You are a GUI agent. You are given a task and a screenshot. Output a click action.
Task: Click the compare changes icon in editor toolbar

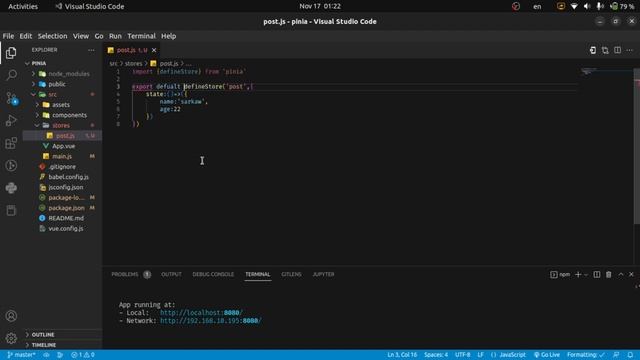[x=605, y=50]
